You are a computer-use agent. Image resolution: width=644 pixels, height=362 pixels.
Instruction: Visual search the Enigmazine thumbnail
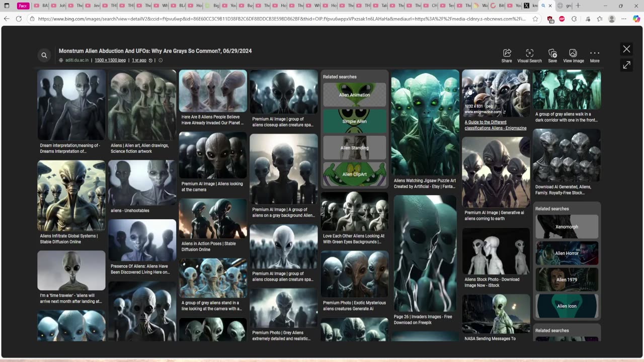coord(523,77)
